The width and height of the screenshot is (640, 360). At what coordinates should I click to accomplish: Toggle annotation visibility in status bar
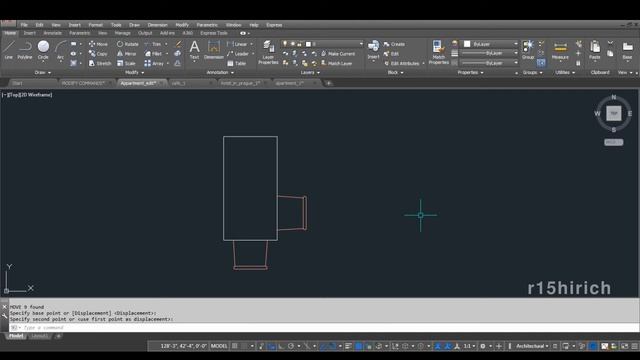point(438,346)
